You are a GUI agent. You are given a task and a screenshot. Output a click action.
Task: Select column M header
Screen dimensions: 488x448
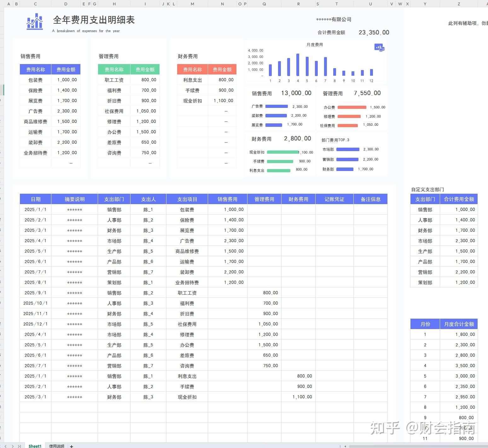click(x=192, y=4)
